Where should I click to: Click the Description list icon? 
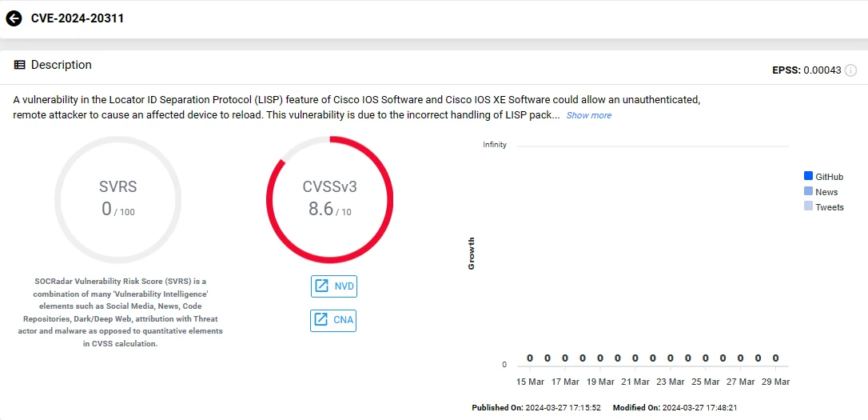(x=19, y=65)
